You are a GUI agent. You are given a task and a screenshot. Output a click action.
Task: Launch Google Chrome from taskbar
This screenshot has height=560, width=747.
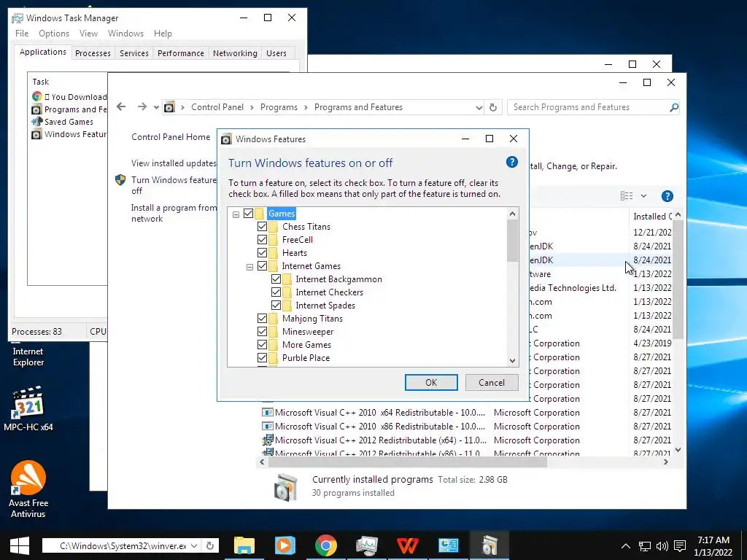[326, 545]
